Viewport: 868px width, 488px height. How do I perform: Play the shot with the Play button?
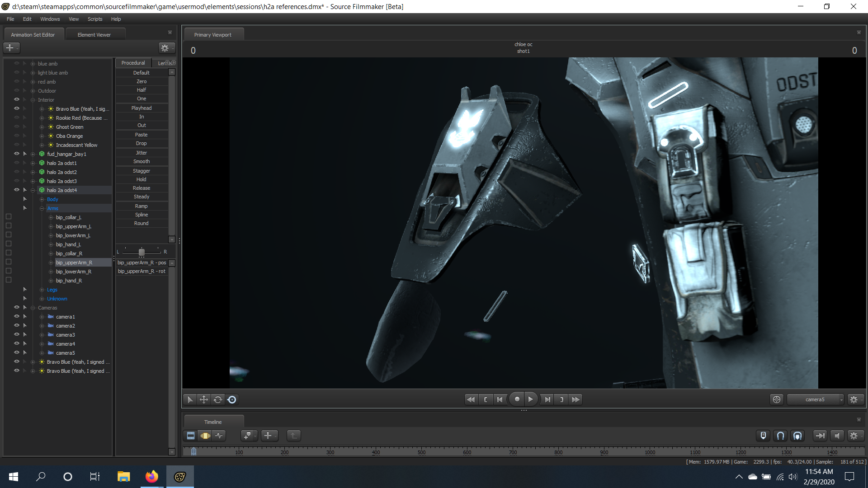[x=531, y=399]
